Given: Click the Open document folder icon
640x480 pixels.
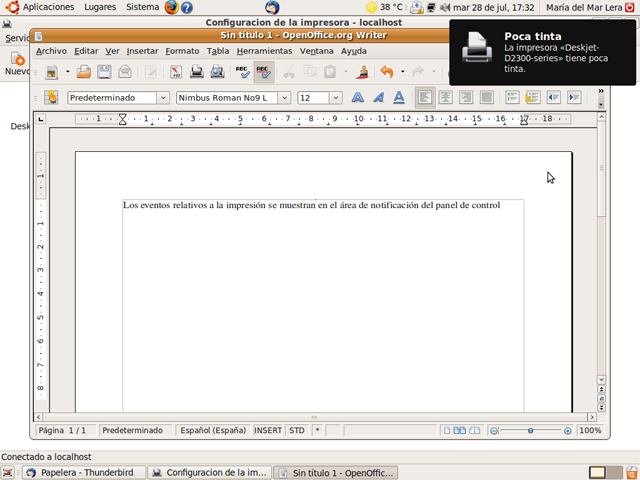Looking at the screenshot, I should pyautogui.click(x=84, y=72).
